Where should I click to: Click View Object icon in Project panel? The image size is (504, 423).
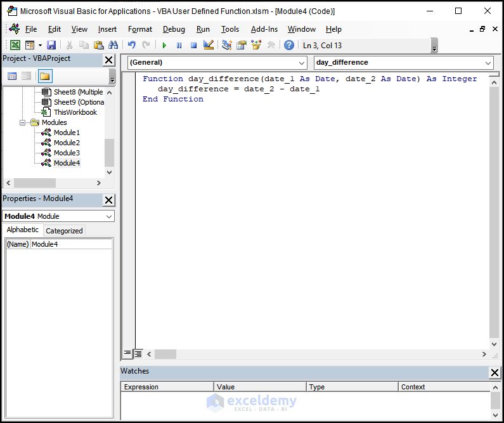point(27,76)
